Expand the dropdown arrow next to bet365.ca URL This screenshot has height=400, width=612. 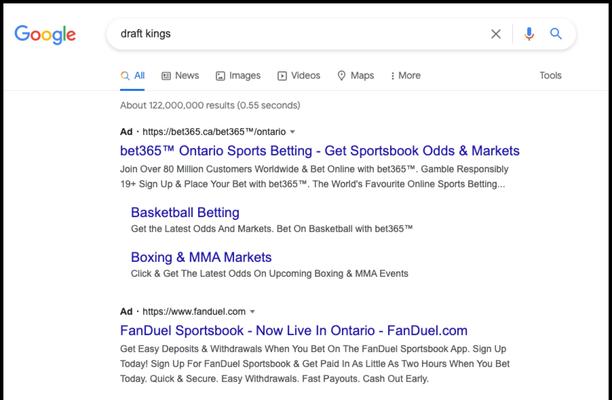(x=292, y=132)
